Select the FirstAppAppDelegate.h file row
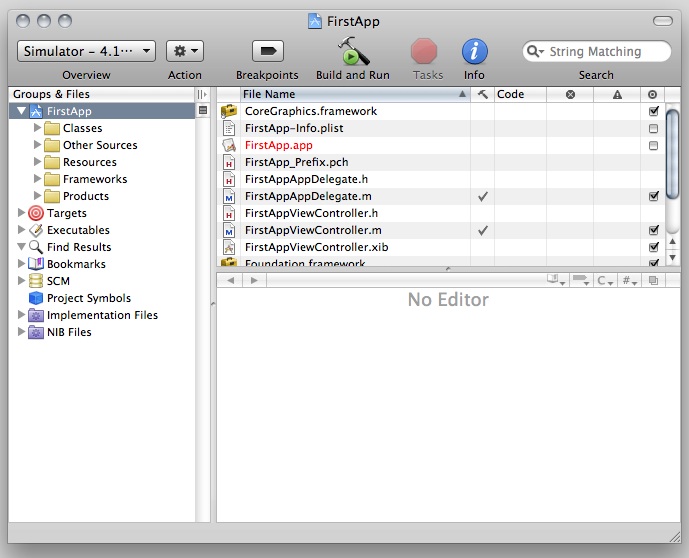This screenshot has height=558, width=689. click(441, 179)
